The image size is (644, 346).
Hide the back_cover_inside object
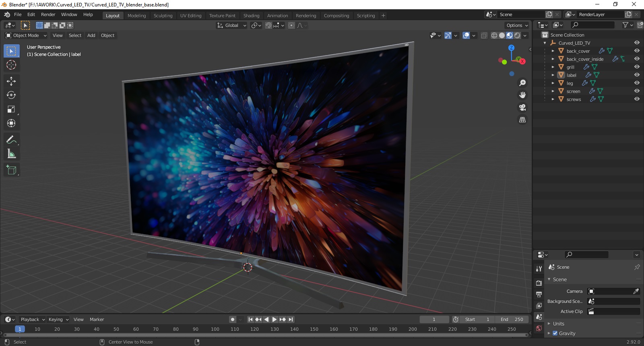point(637,59)
